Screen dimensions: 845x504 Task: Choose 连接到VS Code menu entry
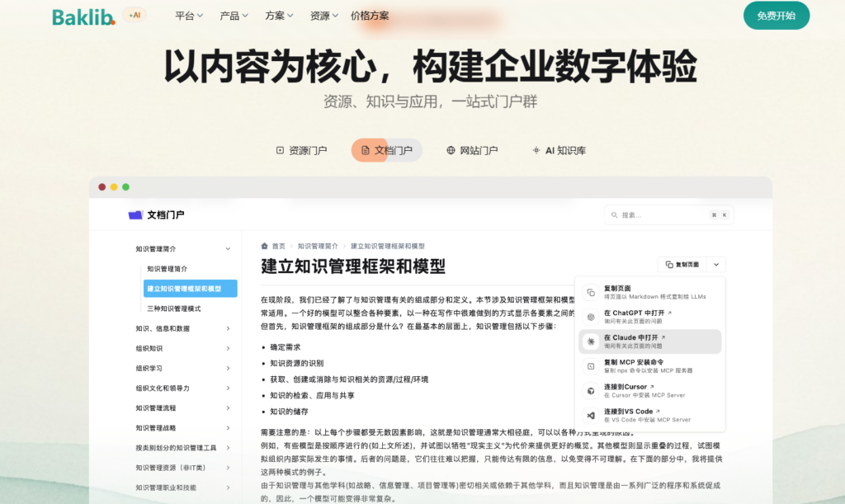650,415
